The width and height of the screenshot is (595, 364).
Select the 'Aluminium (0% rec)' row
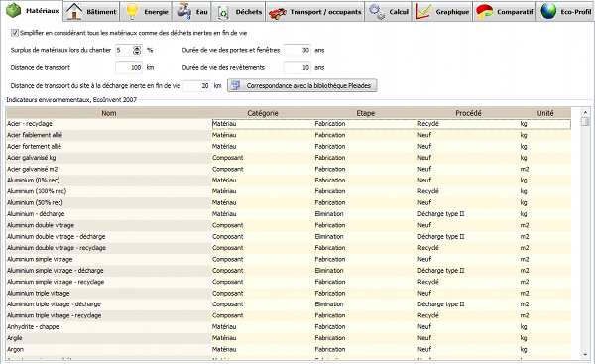coord(289,181)
